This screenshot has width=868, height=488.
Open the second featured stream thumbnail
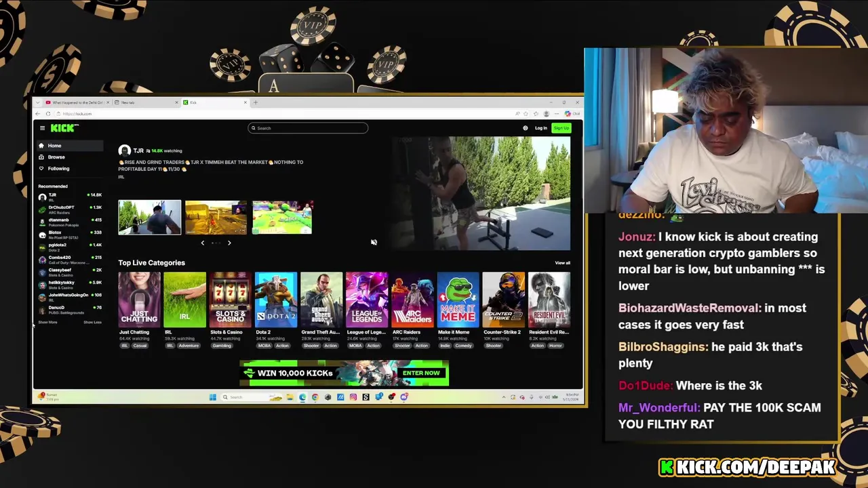(x=216, y=217)
